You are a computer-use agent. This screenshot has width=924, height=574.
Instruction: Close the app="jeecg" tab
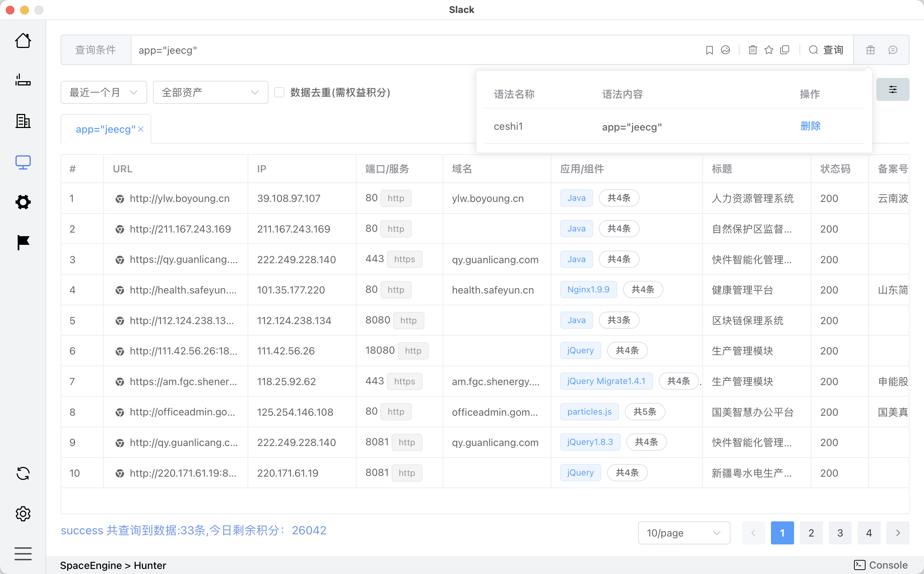click(141, 129)
